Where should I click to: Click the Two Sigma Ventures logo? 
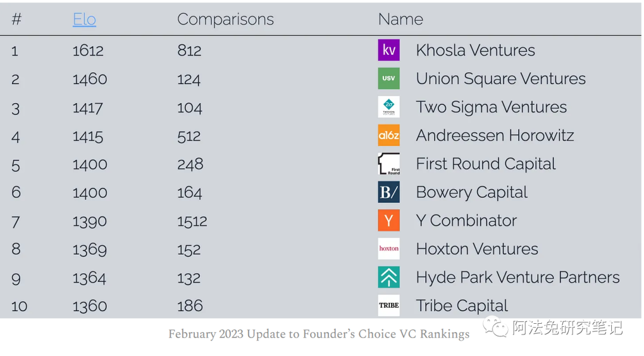click(389, 107)
